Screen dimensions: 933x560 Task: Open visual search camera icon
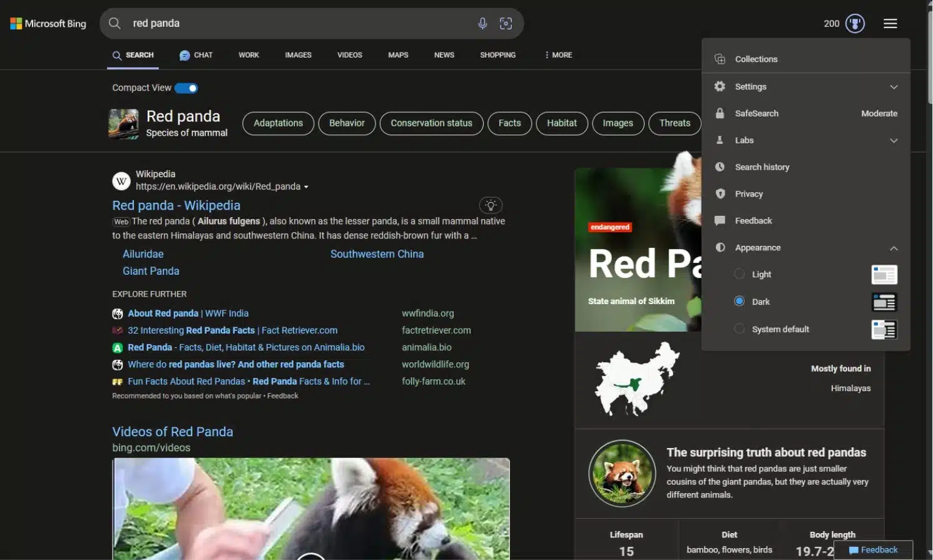(506, 24)
